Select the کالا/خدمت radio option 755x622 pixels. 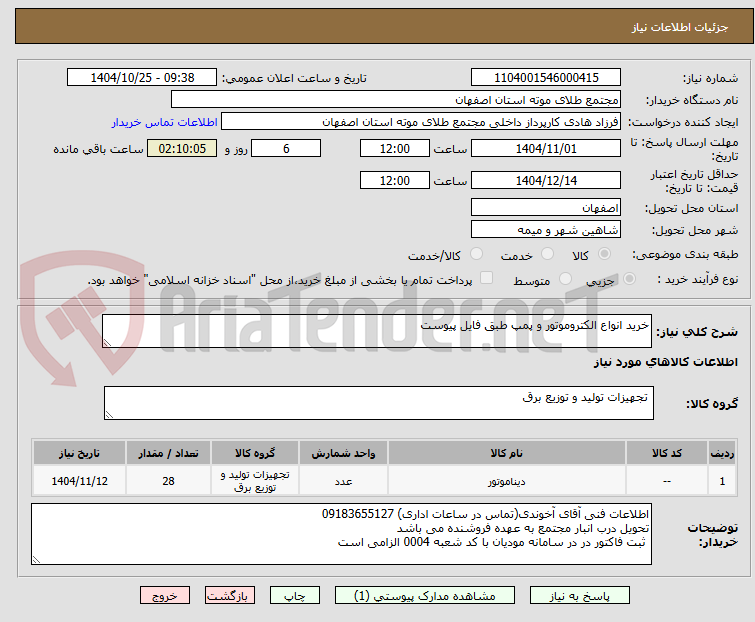[x=476, y=254]
